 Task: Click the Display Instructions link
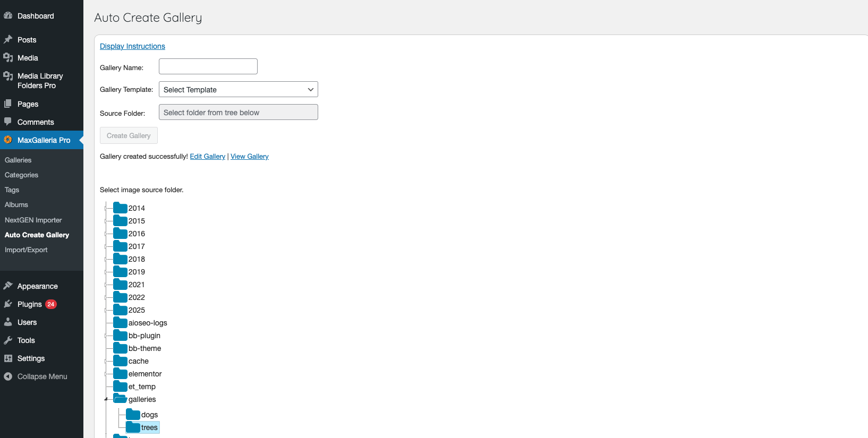coord(132,46)
